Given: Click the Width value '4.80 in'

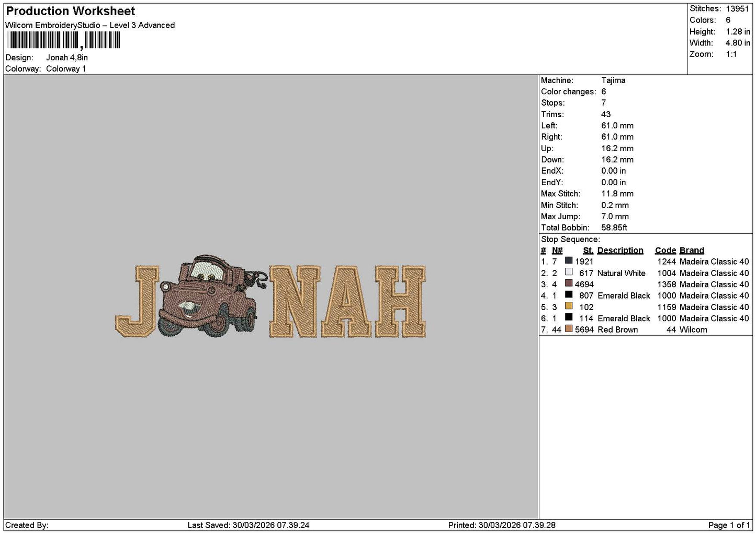Looking at the screenshot, I should [x=738, y=43].
